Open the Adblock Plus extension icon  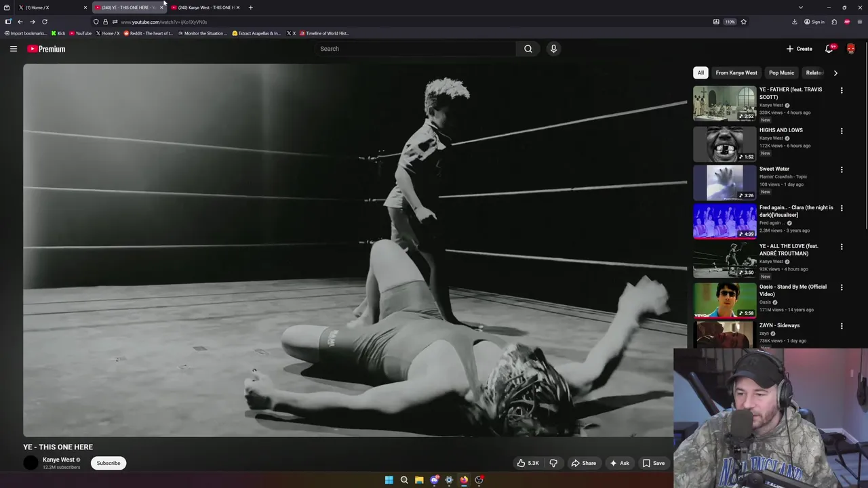click(x=847, y=22)
